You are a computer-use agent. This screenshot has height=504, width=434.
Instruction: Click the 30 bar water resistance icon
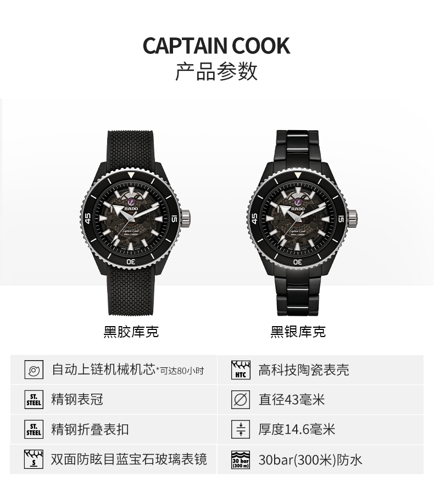point(241,460)
